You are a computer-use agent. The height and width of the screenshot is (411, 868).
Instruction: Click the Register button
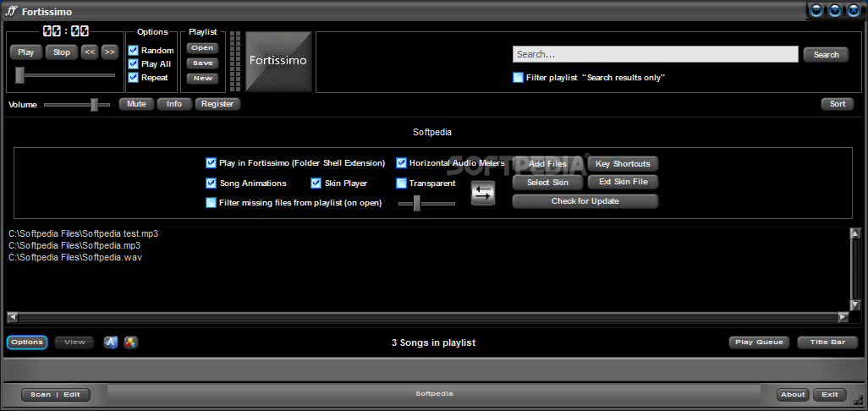point(217,104)
